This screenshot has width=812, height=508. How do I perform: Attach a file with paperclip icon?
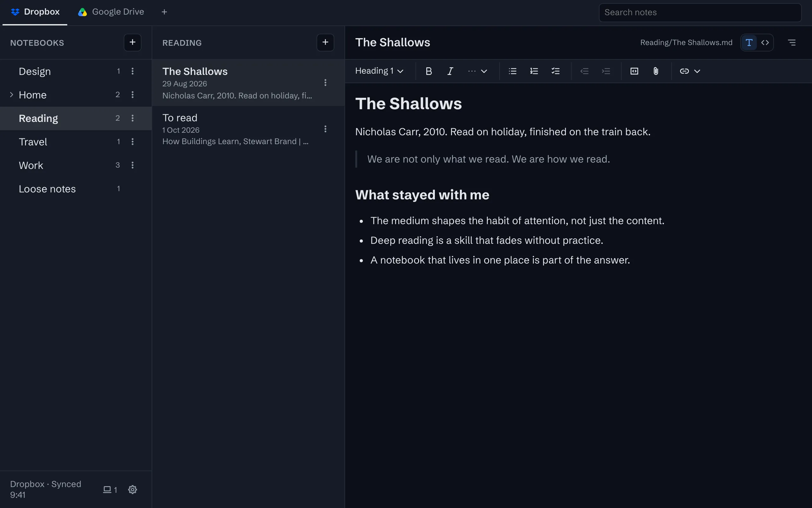(656, 71)
